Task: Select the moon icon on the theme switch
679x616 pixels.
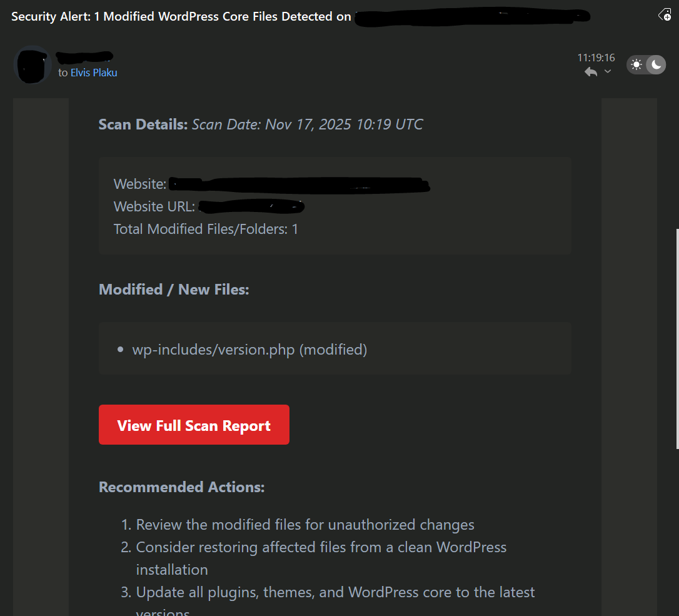Action: [656, 64]
